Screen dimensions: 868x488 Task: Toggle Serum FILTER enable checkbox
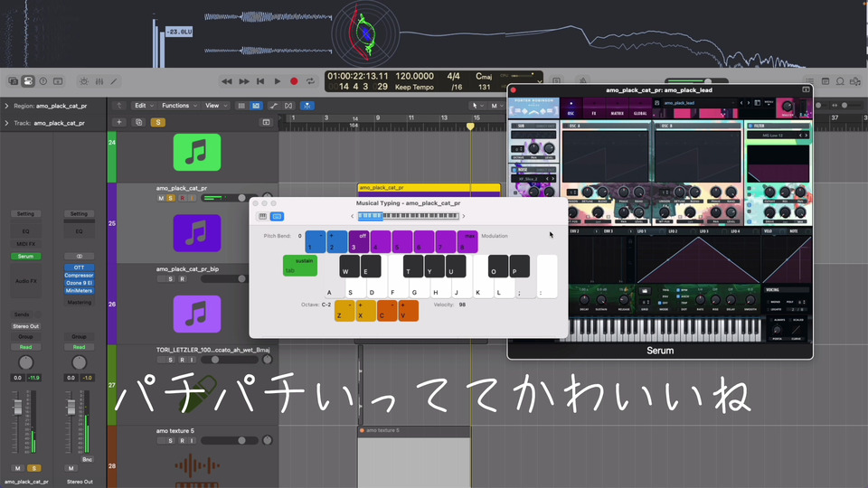[750, 127]
